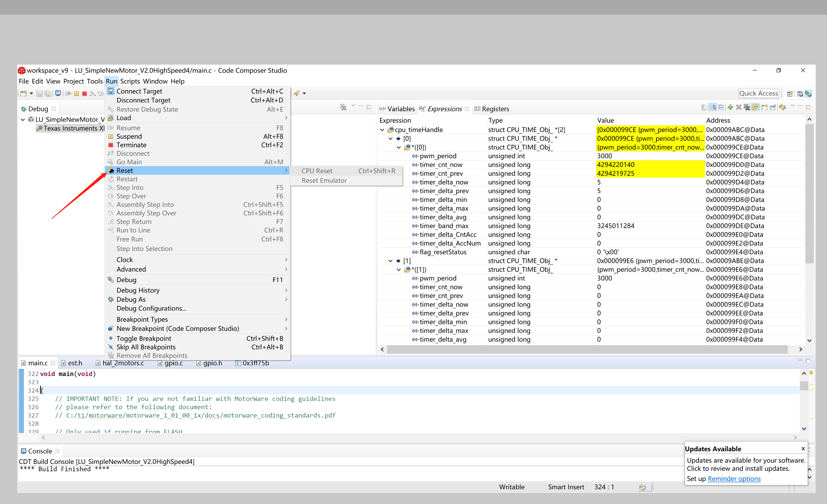Click the Pin to Debug Context icon
Viewport: 827px width, 504px height.
point(773,107)
